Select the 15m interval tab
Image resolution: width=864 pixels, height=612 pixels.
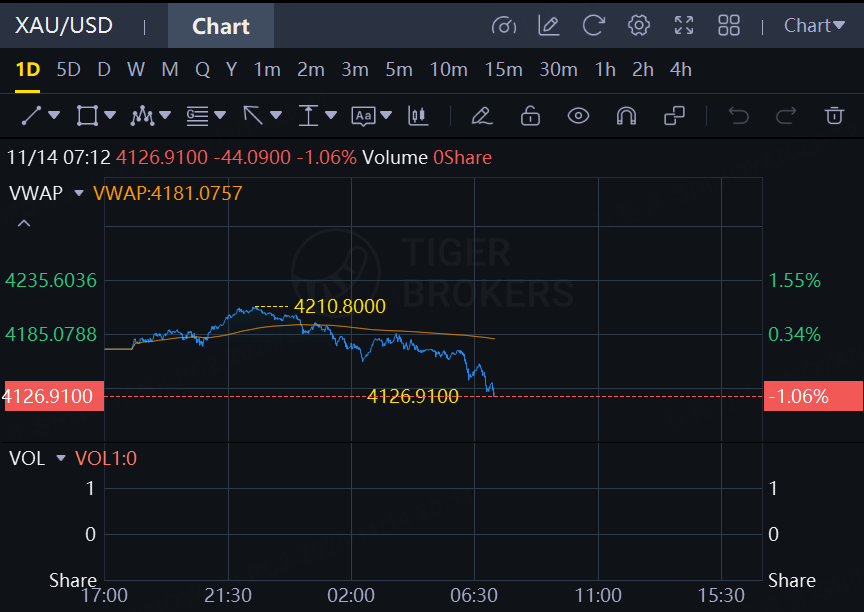503,69
